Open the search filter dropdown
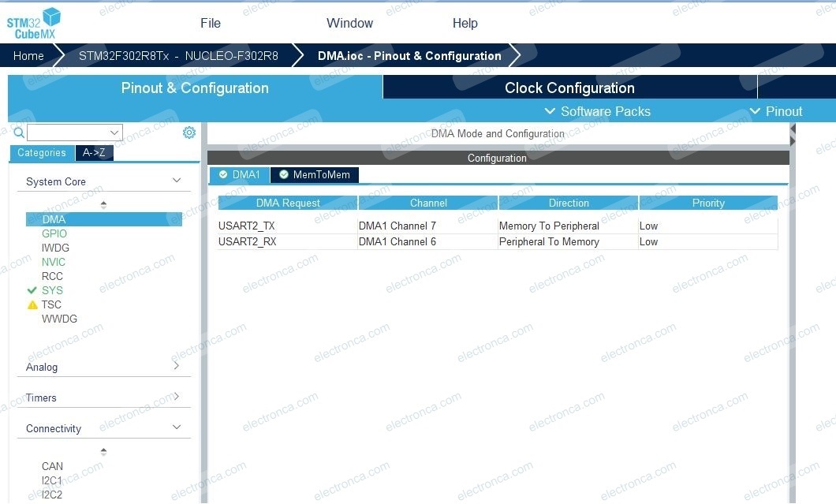Viewport: 836px width, 504px height. (114, 132)
